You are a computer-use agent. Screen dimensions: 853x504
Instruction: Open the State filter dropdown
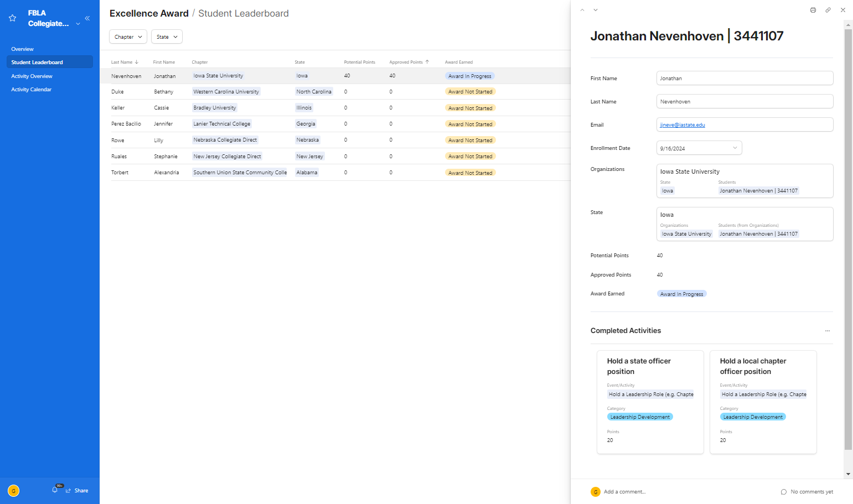pos(167,37)
